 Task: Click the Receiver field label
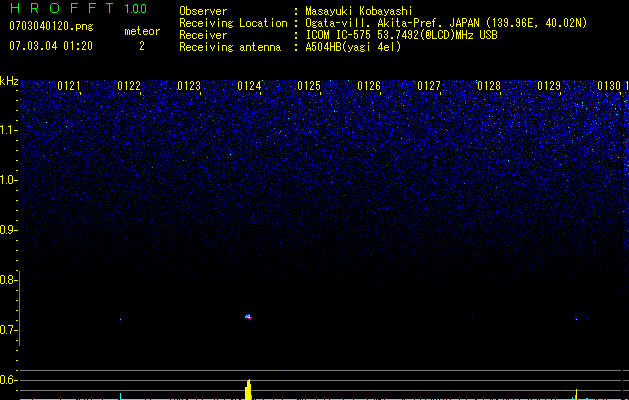click(x=203, y=35)
